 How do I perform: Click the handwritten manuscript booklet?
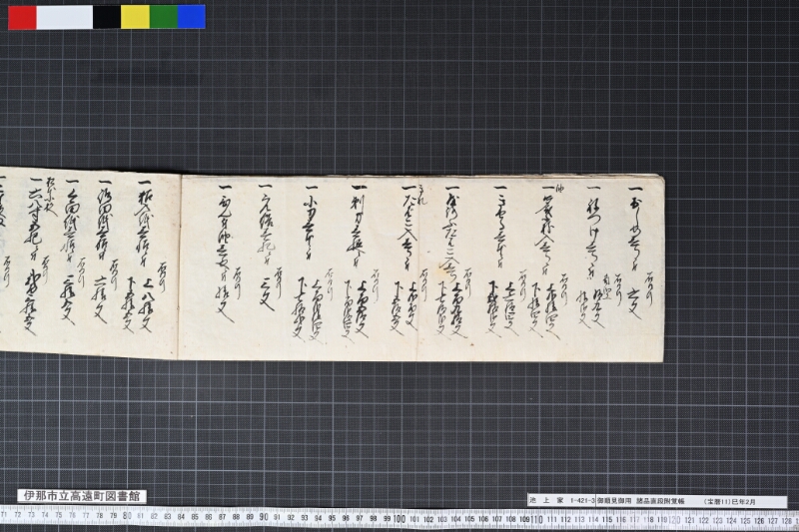tap(332, 266)
